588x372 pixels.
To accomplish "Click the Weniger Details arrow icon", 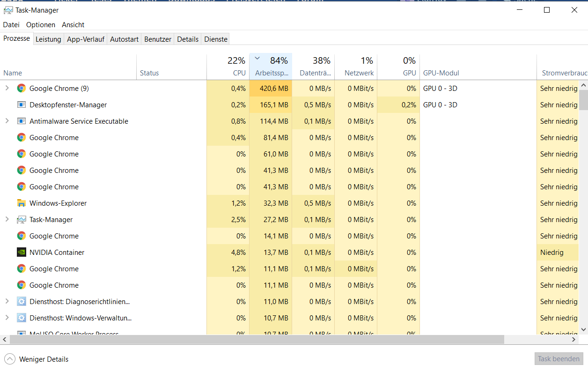I will click(9, 359).
